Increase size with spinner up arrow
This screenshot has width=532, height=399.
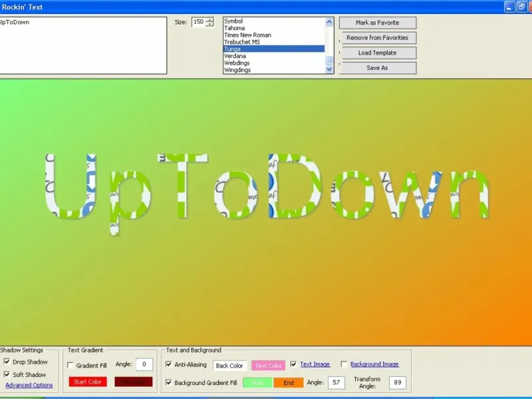(x=209, y=20)
